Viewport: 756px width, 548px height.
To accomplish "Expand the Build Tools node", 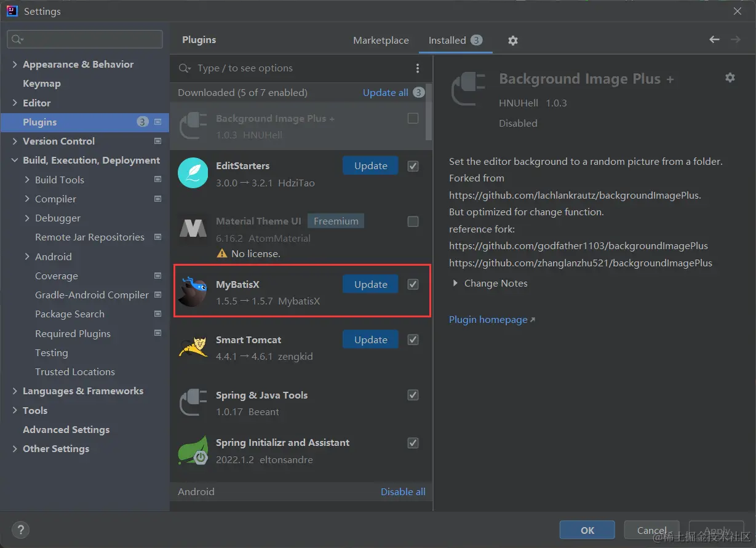I will click(x=27, y=180).
